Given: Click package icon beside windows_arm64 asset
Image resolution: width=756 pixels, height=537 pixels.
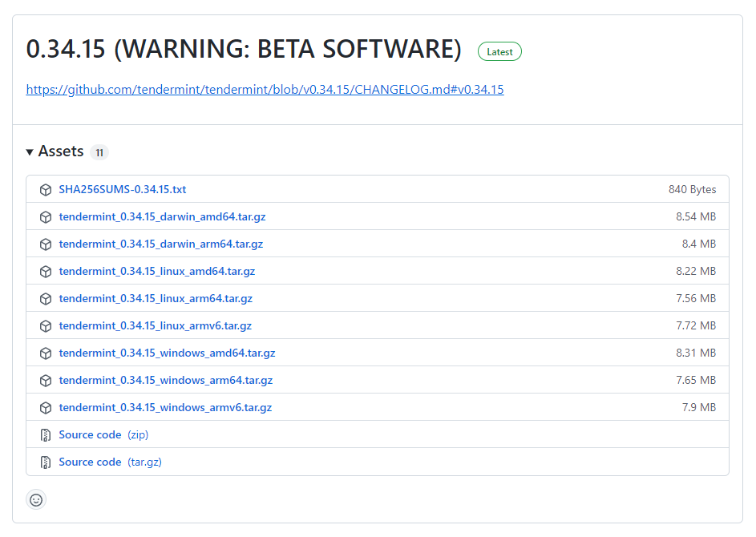Looking at the screenshot, I should click(x=46, y=381).
